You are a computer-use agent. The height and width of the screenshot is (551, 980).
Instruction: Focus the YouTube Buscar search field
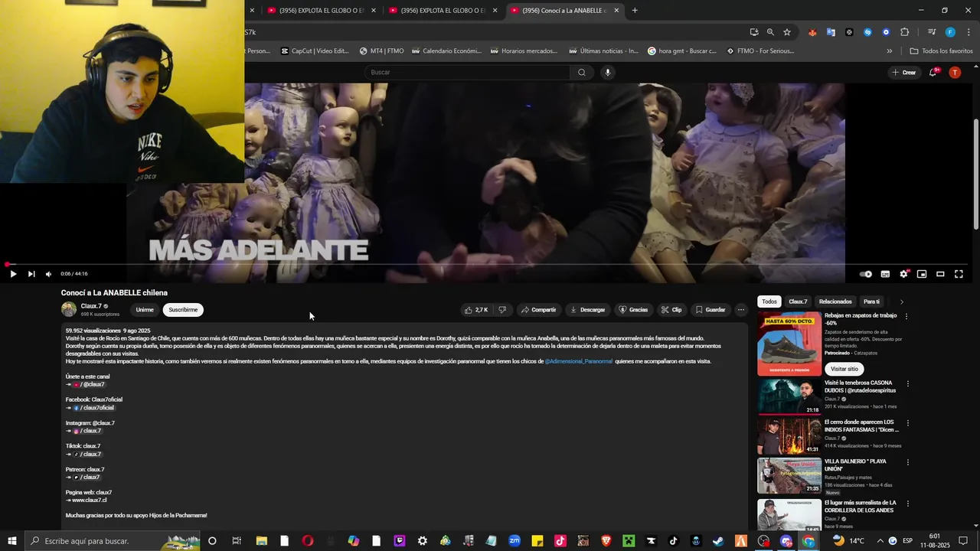[467, 72]
